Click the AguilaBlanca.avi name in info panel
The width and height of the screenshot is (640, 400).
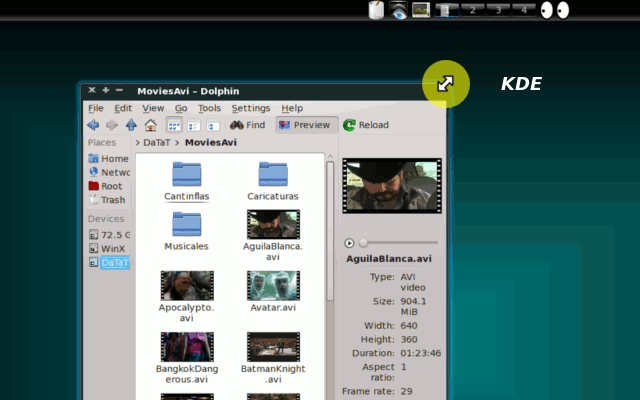(x=389, y=259)
